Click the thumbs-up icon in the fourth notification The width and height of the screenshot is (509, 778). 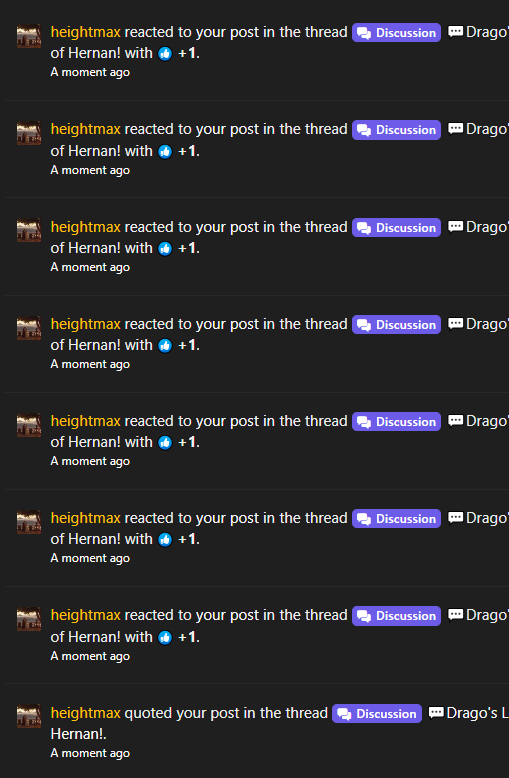coord(165,345)
